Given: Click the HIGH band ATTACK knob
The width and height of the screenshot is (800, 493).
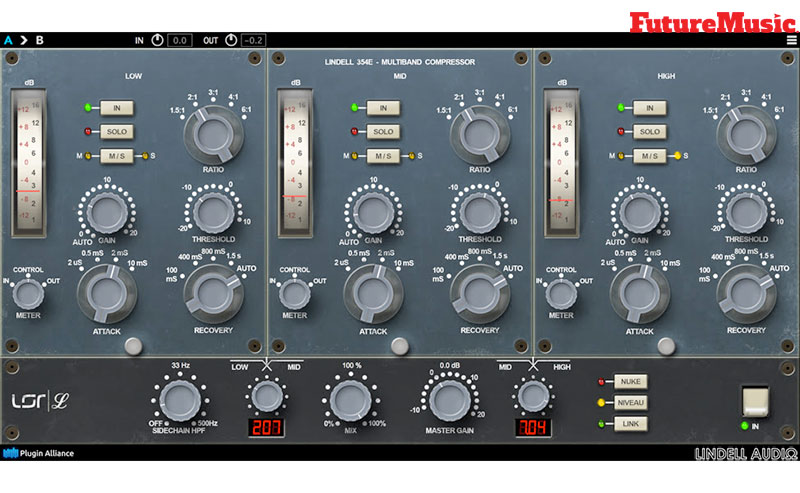Looking at the screenshot, I should pyautogui.click(x=639, y=293).
